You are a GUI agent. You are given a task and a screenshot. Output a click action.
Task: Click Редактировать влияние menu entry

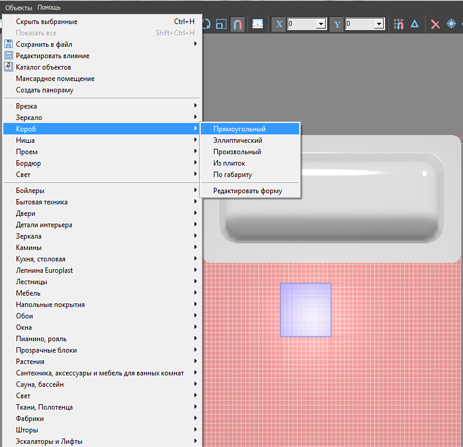102,56
